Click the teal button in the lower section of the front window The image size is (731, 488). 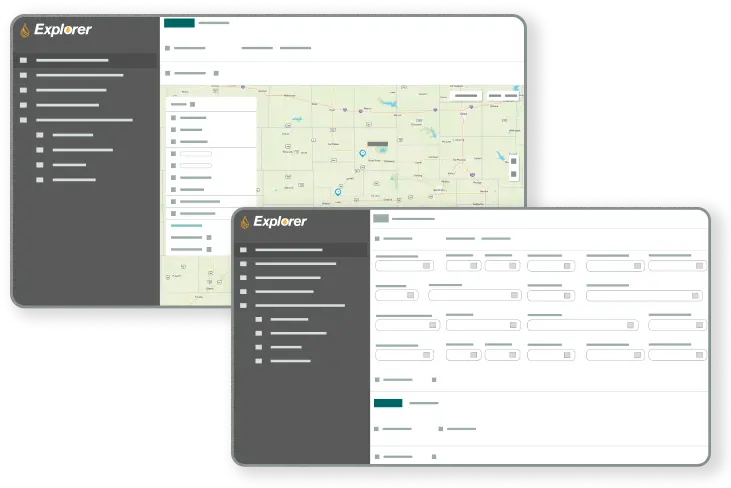(x=388, y=403)
